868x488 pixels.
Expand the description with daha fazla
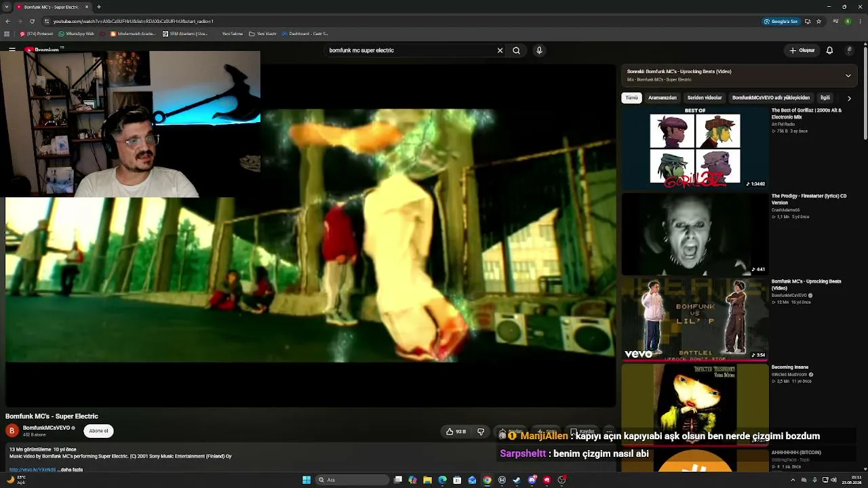(71, 470)
